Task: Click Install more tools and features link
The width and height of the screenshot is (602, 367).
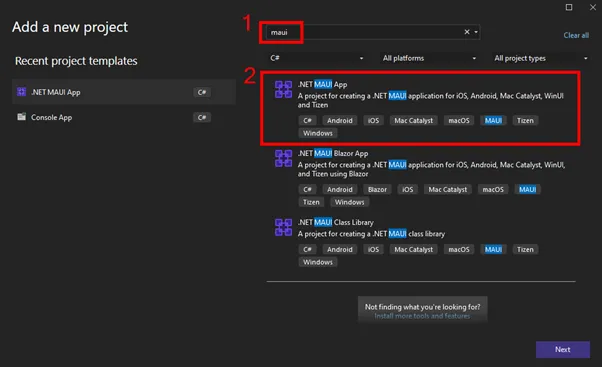Action: pos(422,316)
